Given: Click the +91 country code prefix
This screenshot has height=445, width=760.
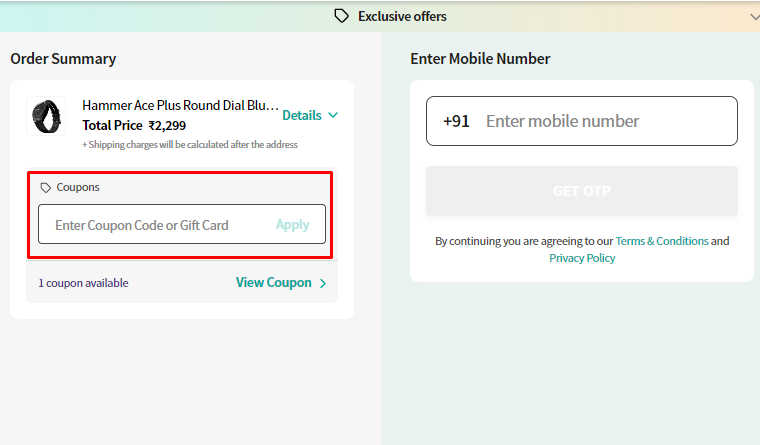Looking at the screenshot, I should (456, 121).
